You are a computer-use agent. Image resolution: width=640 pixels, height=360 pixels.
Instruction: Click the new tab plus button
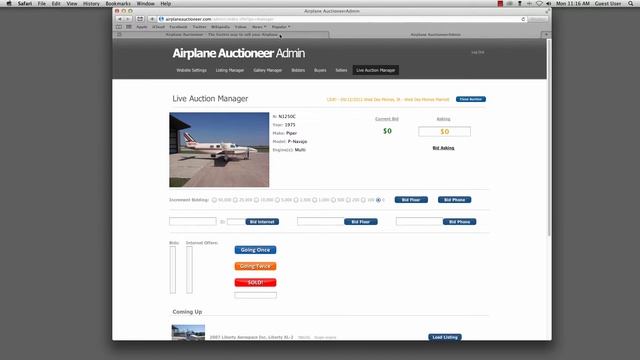tap(546, 34)
